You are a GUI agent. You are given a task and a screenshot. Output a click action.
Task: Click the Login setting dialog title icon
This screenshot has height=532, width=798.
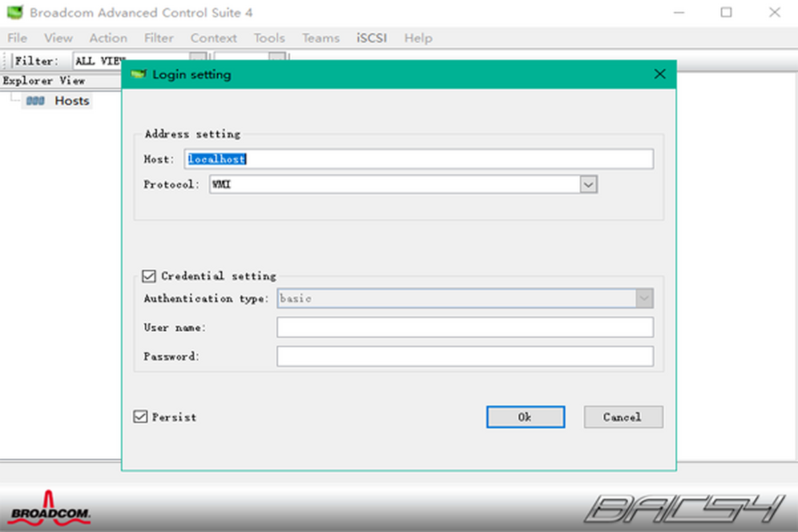click(x=138, y=74)
